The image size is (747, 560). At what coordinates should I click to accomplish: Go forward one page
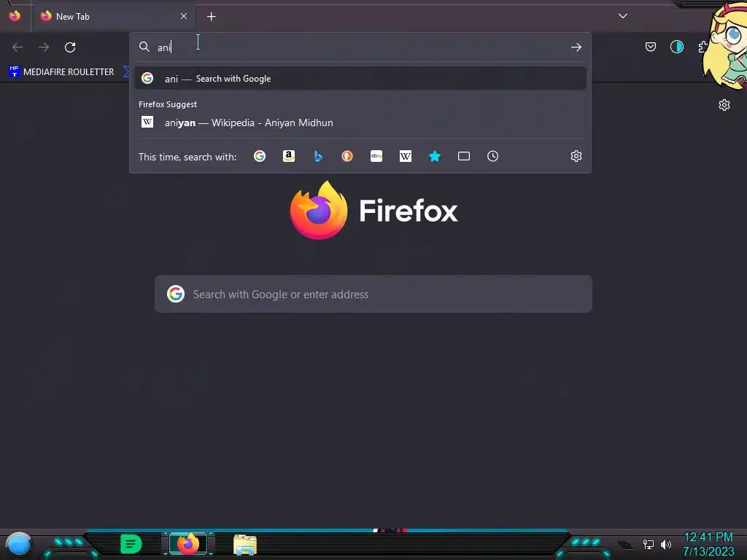pyautogui.click(x=44, y=47)
